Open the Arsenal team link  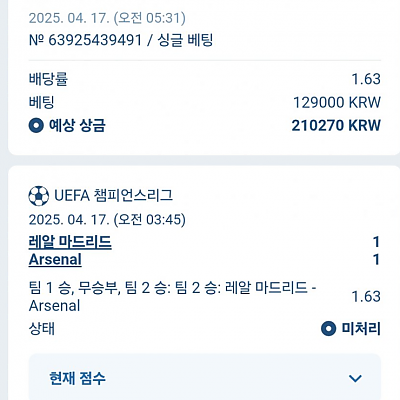click(x=55, y=260)
